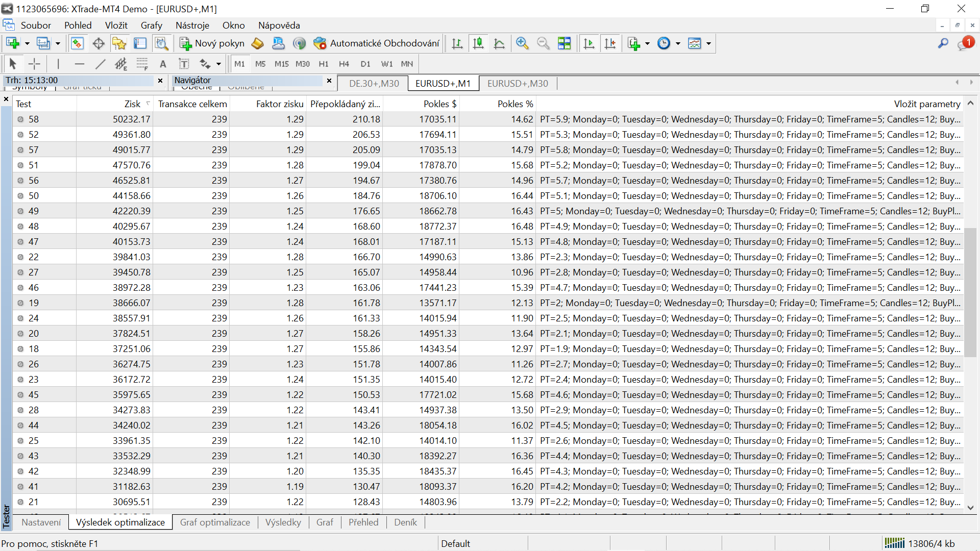Click the zoom out magnifier icon
The height and width of the screenshot is (551, 980).
pyautogui.click(x=543, y=43)
